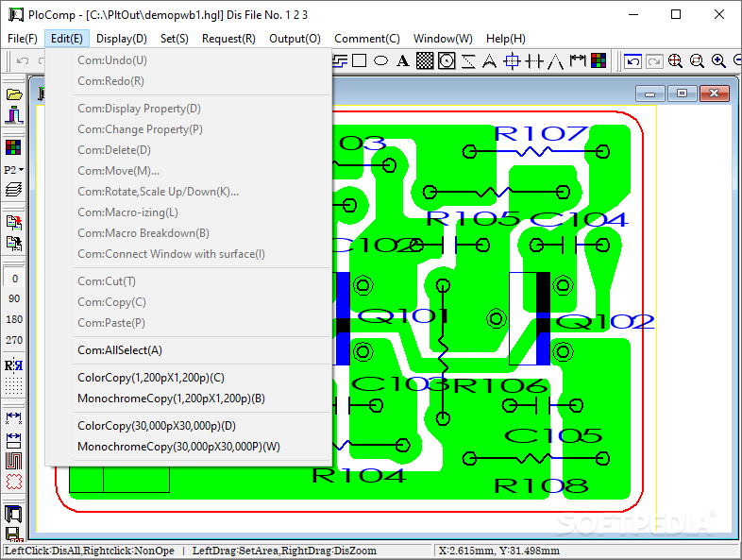742x560 pixels.
Task: Click the R107 label in the drawing
Action: click(541, 134)
